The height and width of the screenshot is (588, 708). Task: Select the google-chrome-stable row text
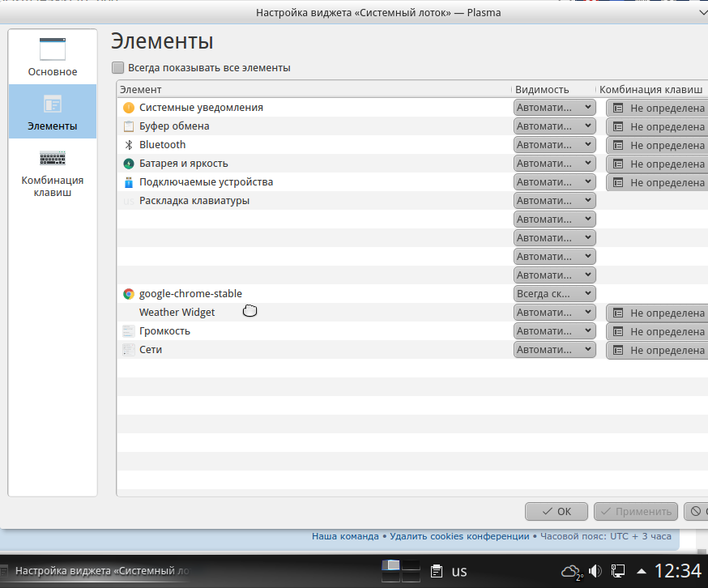click(x=190, y=294)
